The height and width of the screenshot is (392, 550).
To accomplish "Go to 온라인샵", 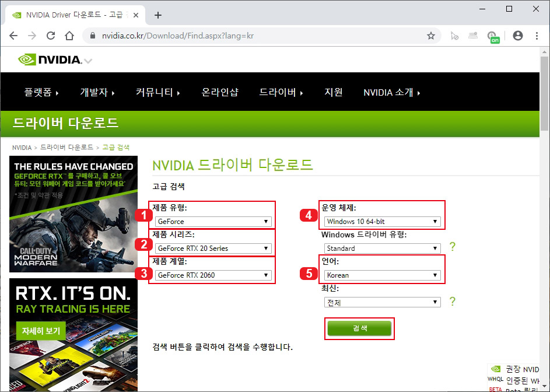I will pyautogui.click(x=220, y=92).
